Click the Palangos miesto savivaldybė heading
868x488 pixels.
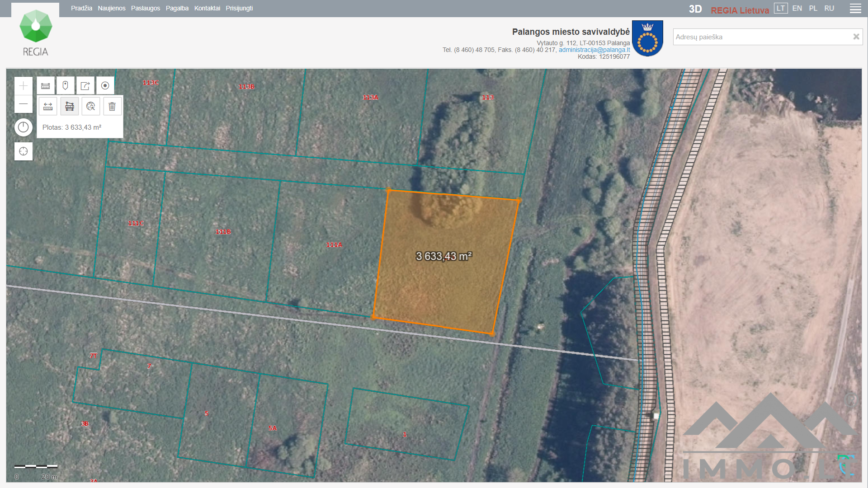[571, 32]
